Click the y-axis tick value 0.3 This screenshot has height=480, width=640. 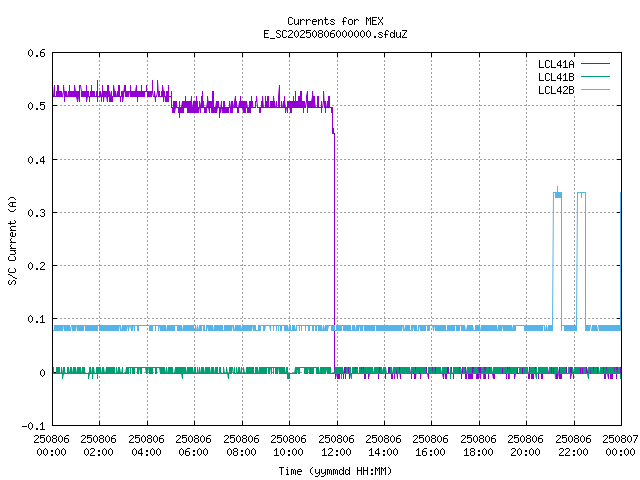click(x=36, y=213)
